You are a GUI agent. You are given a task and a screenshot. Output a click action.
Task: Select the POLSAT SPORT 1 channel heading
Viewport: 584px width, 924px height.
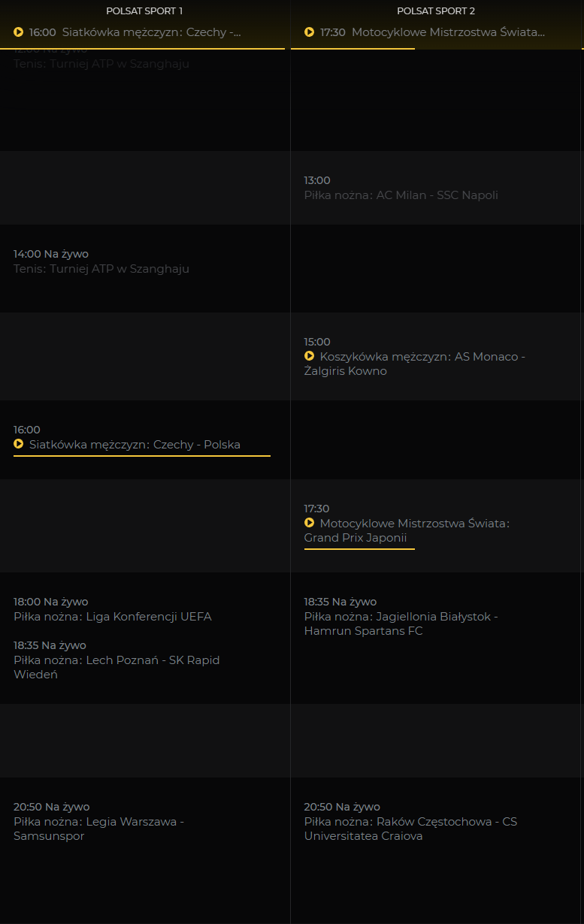point(144,11)
